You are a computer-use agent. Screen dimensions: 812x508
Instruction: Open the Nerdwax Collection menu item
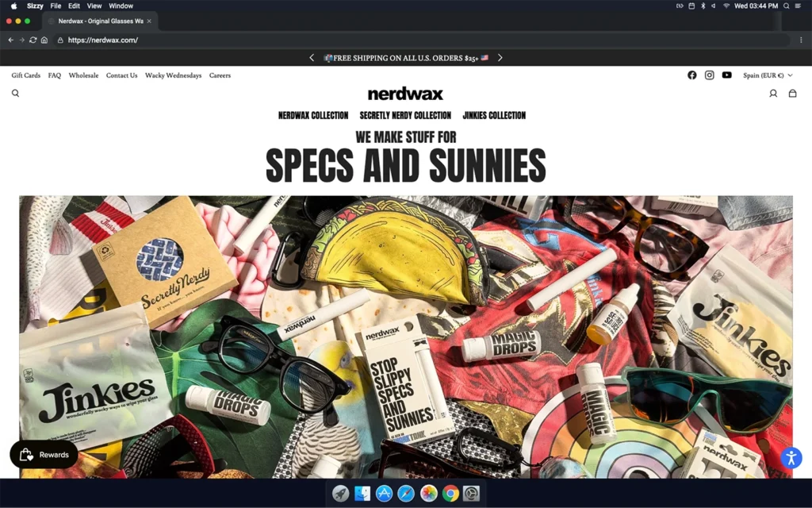pos(313,116)
